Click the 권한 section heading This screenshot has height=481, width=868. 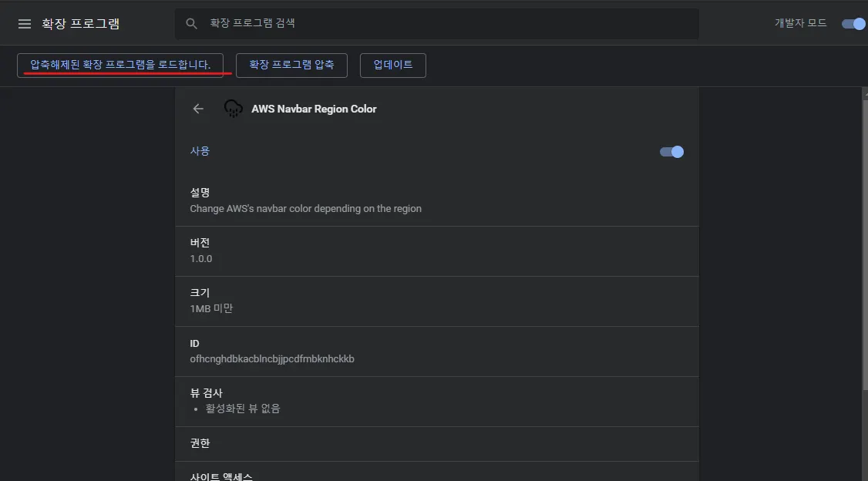click(200, 443)
